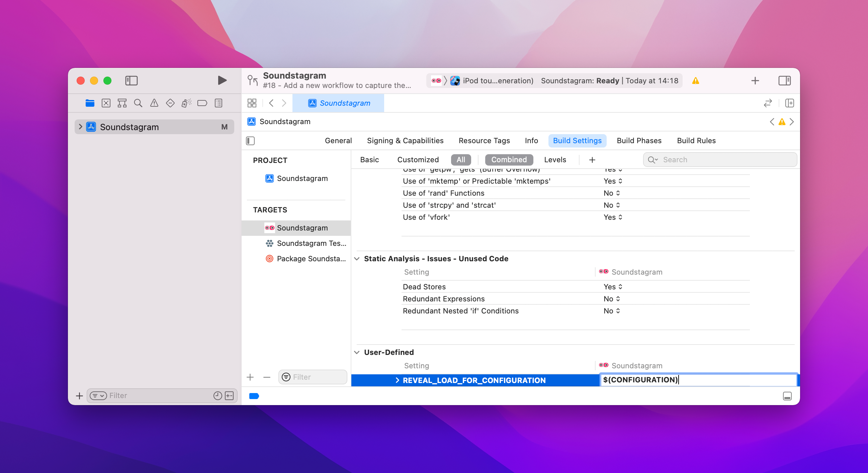Open Build Rules tab
868x473 pixels.
tap(696, 140)
